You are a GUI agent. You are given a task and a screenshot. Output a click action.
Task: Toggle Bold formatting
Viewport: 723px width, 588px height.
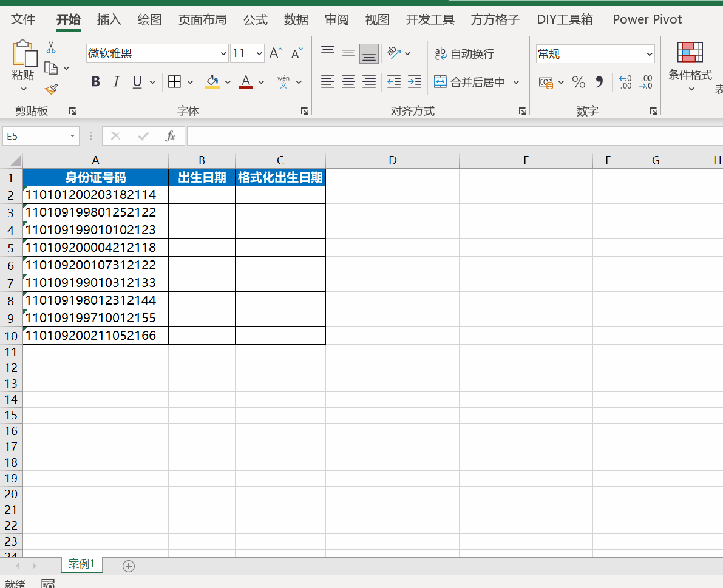95,82
